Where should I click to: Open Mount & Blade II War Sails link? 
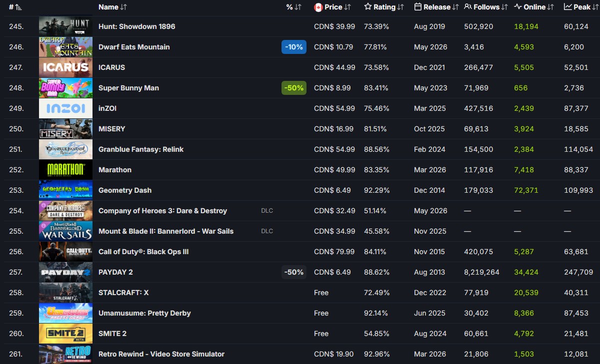tap(166, 231)
